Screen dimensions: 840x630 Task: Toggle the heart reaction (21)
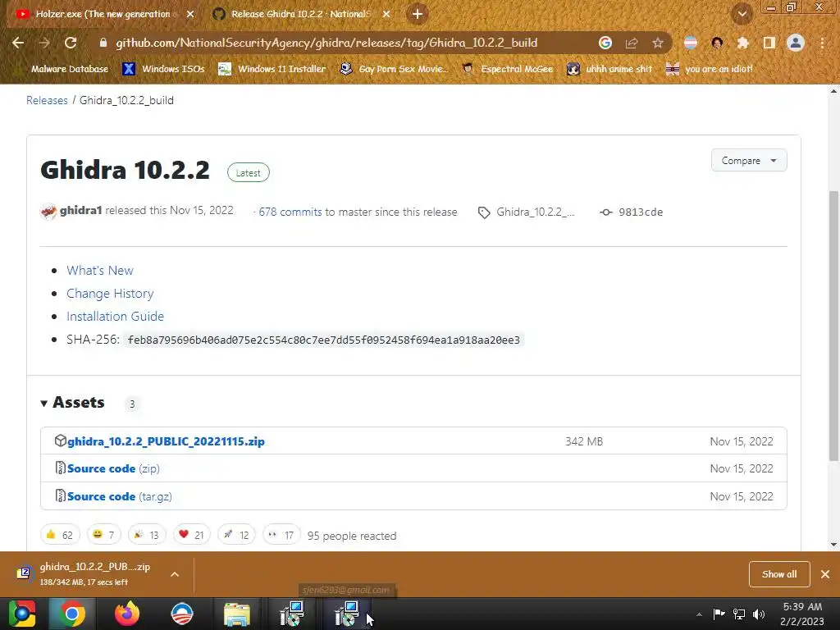[x=192, y=535]
